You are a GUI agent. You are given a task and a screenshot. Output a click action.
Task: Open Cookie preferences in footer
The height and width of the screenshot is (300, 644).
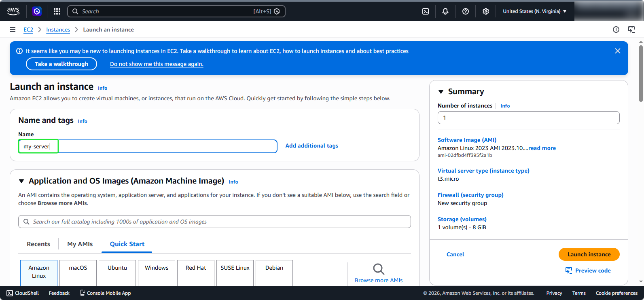coord(616,293)
